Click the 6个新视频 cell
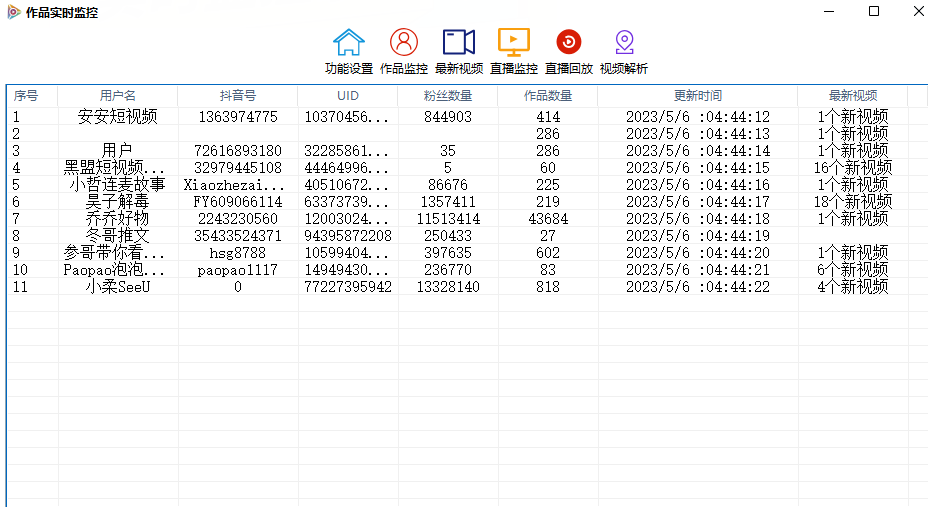The image size is (928, 507). pos(852,270)
